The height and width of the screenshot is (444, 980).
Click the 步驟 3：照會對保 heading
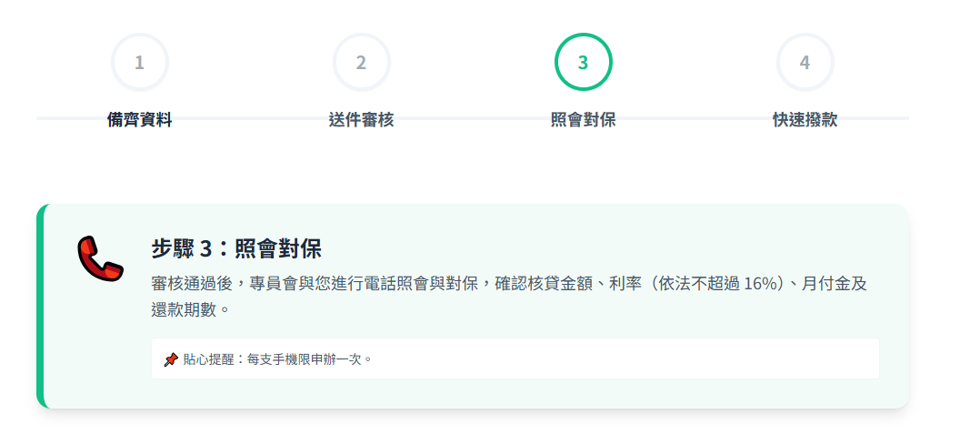point(235,249)
